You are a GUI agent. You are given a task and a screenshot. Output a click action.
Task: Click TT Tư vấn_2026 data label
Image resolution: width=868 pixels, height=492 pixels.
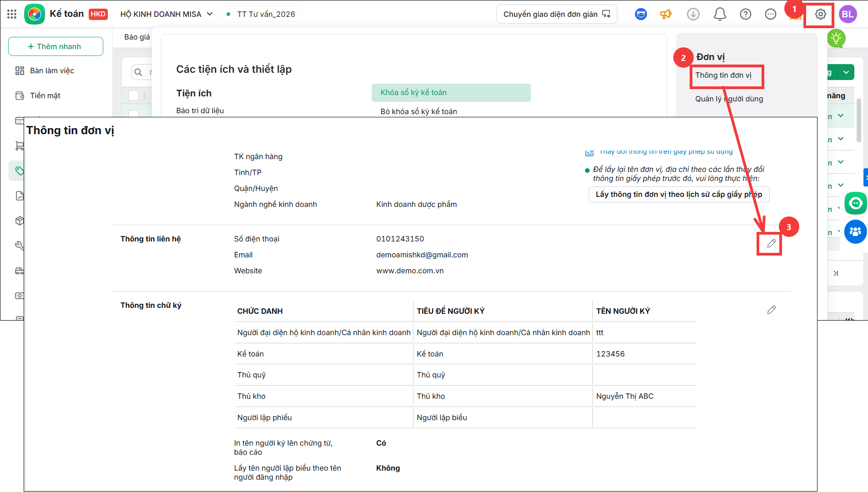[266, 14]
